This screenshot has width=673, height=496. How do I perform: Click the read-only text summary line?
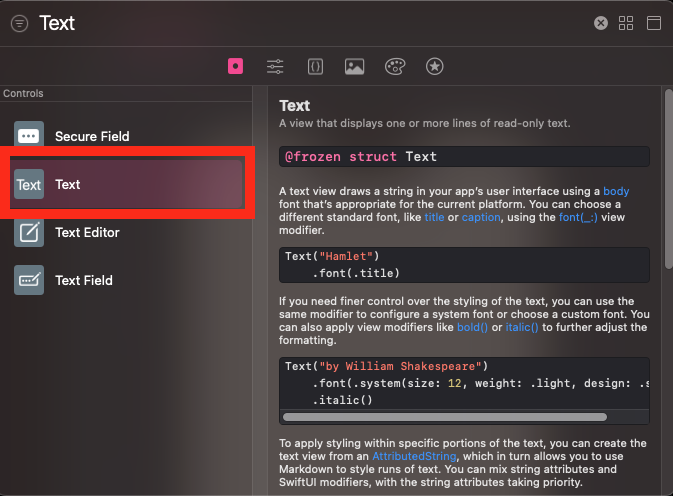click(x=424, y=124)
